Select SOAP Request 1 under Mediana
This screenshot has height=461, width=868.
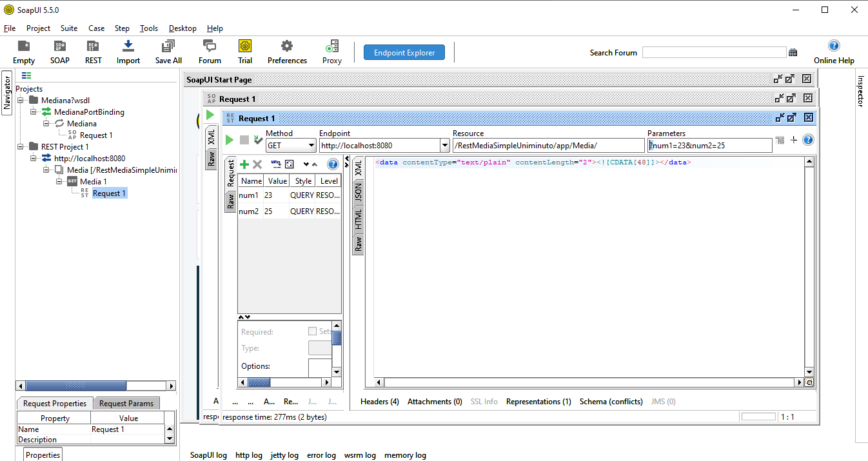click(96, 135)
